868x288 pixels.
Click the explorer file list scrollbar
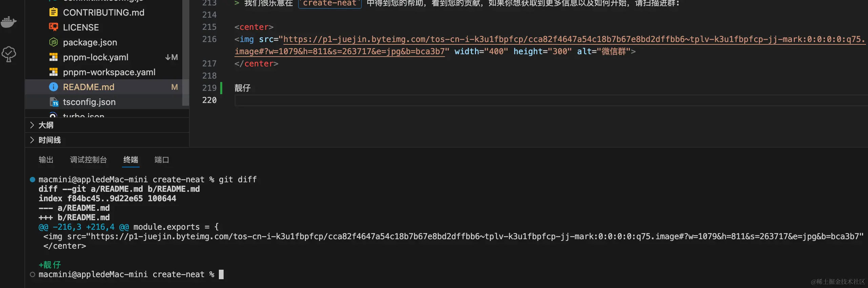[186, 53]
